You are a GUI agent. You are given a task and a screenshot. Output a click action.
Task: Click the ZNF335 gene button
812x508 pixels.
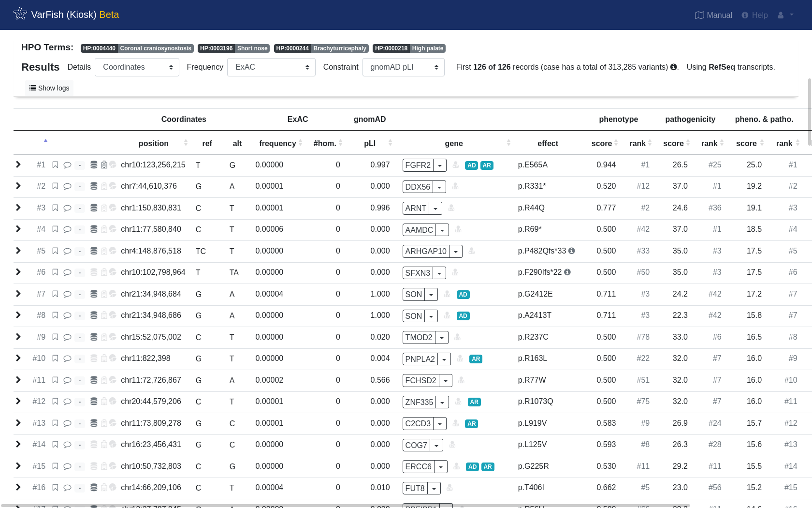click(419, 402)
